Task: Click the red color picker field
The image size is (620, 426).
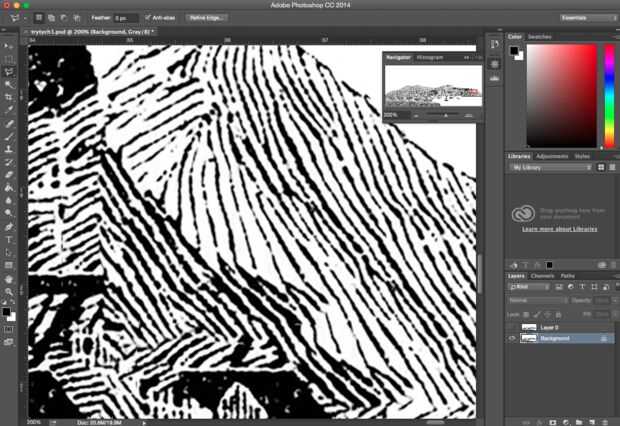Action: [561, 95]
